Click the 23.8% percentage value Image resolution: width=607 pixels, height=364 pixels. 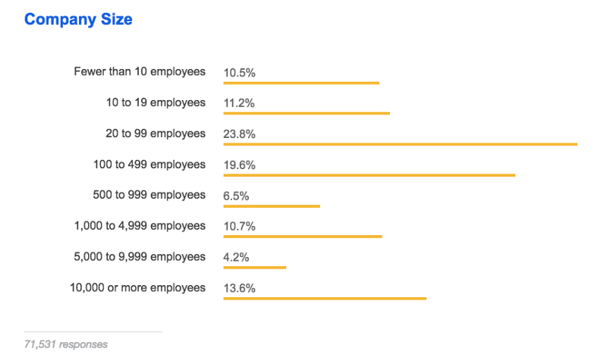click(x=239, y=134)
